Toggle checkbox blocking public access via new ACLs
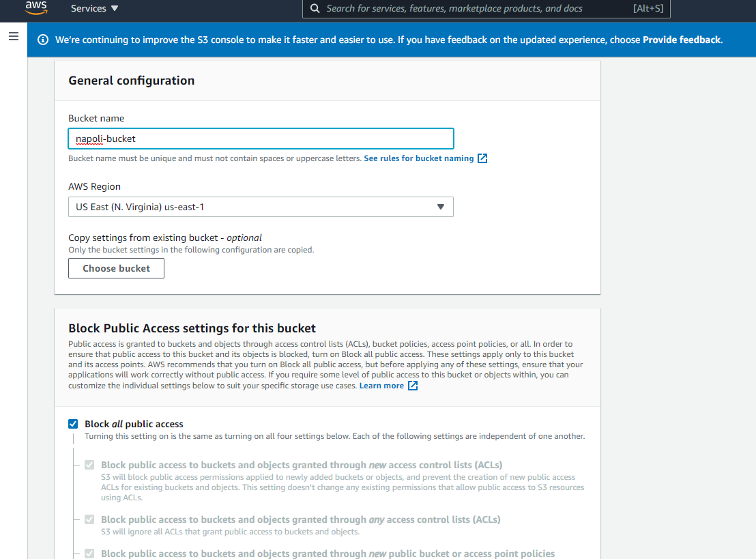The image size is (756, 559). (89, 465)
